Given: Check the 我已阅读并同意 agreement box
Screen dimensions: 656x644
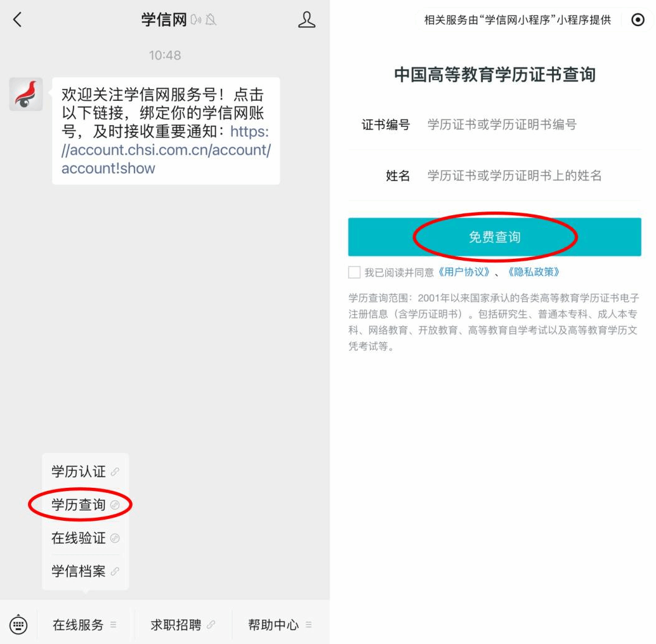Looking at the screenshot, I should point(354,273).
